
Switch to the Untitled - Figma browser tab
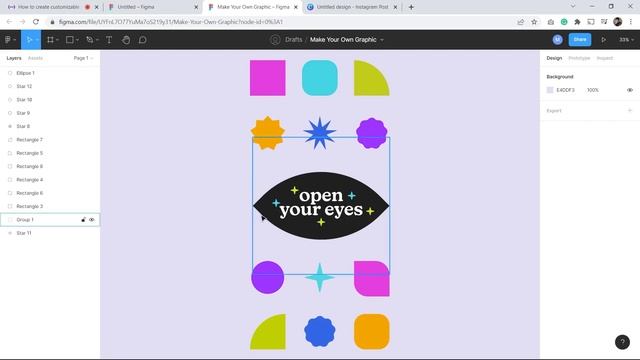coord(153,7)
